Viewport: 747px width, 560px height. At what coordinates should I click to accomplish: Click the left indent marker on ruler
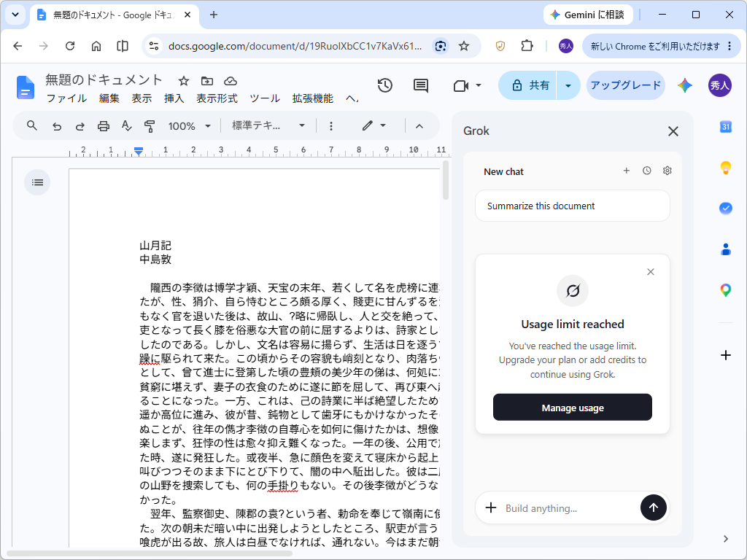138,153
